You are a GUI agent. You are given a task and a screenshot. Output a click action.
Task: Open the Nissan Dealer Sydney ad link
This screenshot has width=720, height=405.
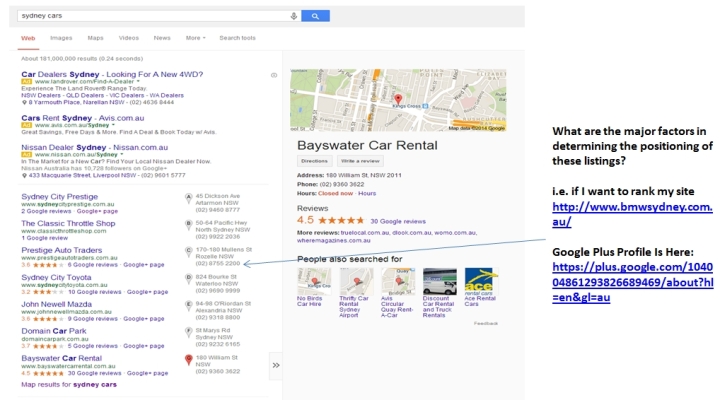click(x=95, y=147)
